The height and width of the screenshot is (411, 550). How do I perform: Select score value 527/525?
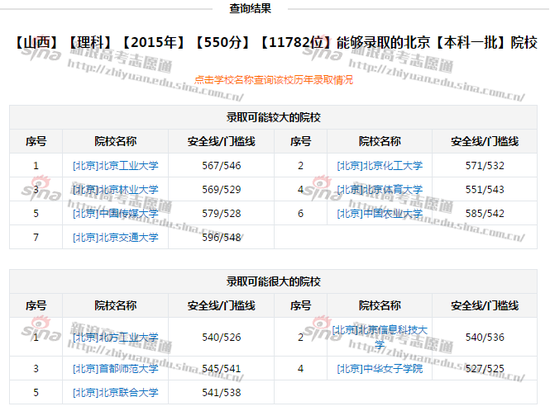(485, 369)
